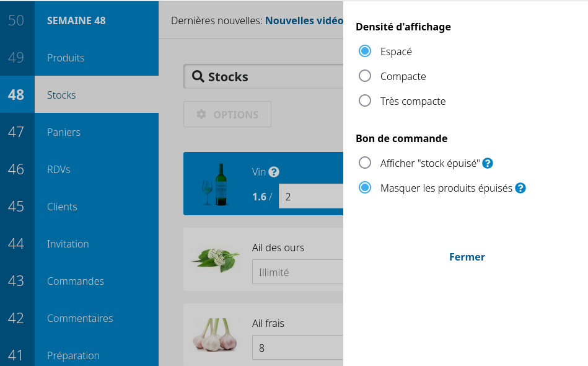The width and height of the screenshot is (588, 366).
Task: Select the Compacte display density
Action: click(x=365, y=76)
